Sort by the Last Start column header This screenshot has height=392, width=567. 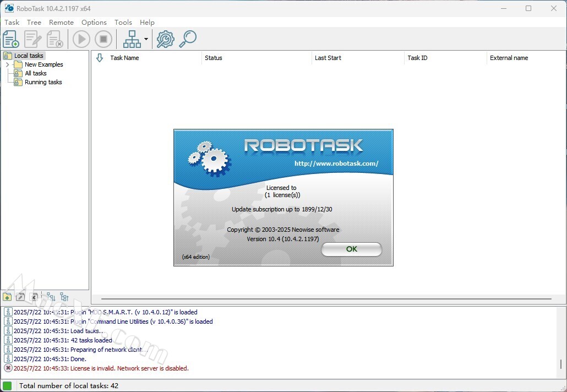click(328, 58)
